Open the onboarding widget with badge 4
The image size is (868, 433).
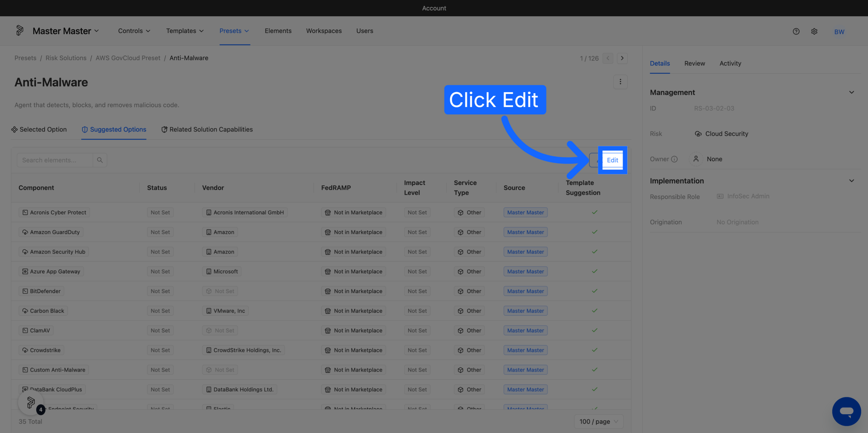(x=31, y=402)
